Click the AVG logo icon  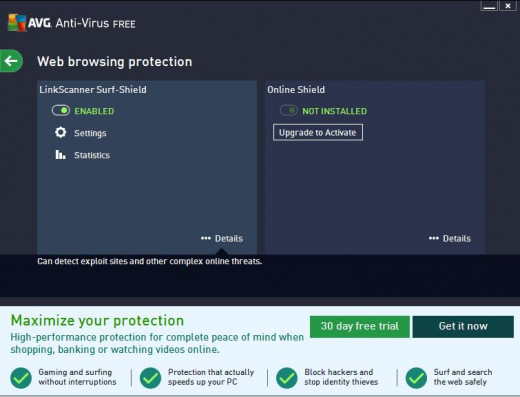[x=17, y=23]
